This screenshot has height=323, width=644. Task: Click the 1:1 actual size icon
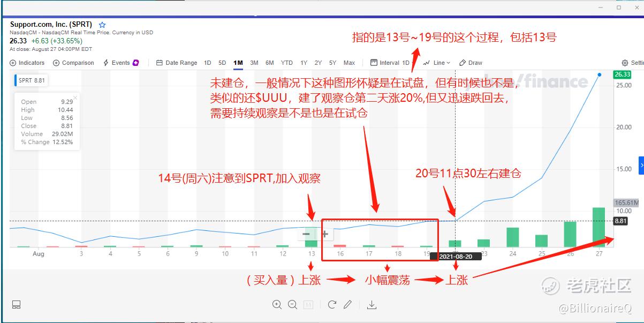[x=308, y=304]
